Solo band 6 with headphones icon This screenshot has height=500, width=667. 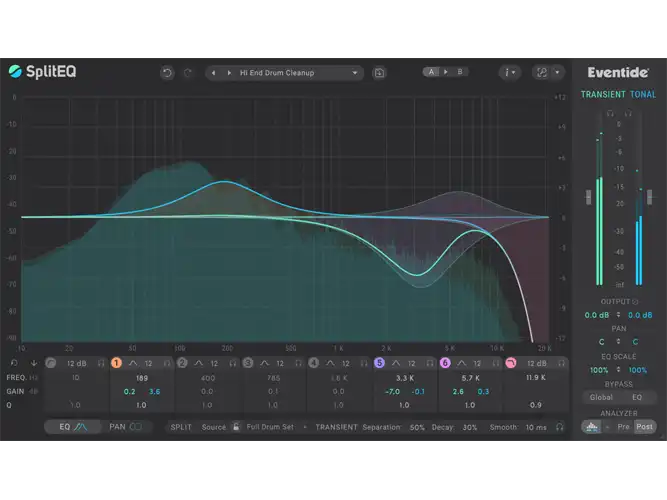(x=496, y=363)
